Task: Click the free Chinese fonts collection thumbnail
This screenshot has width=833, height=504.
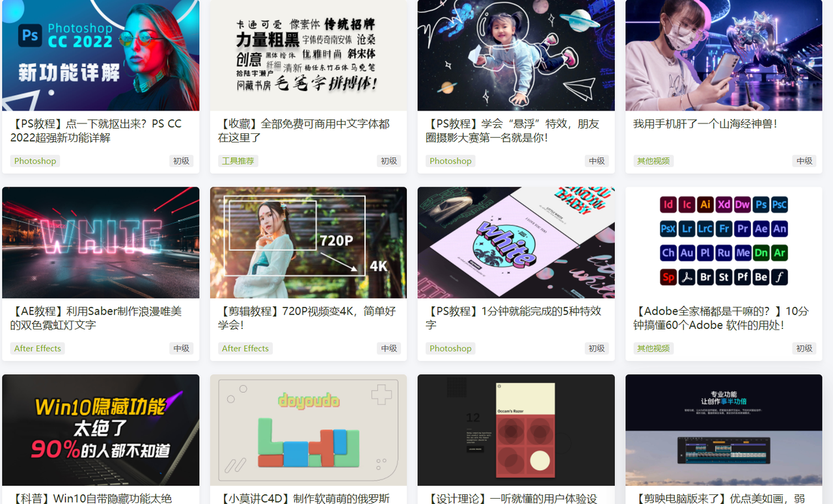Action: 308,55
